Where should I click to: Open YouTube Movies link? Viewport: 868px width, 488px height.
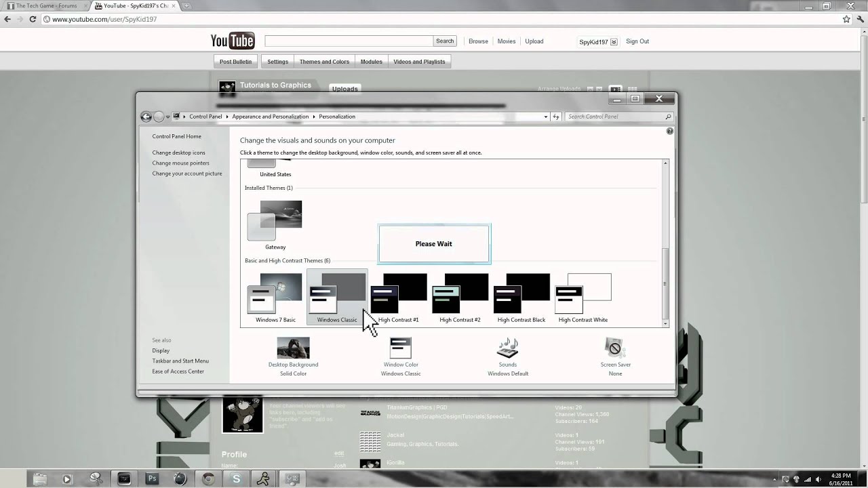[507, 41]
